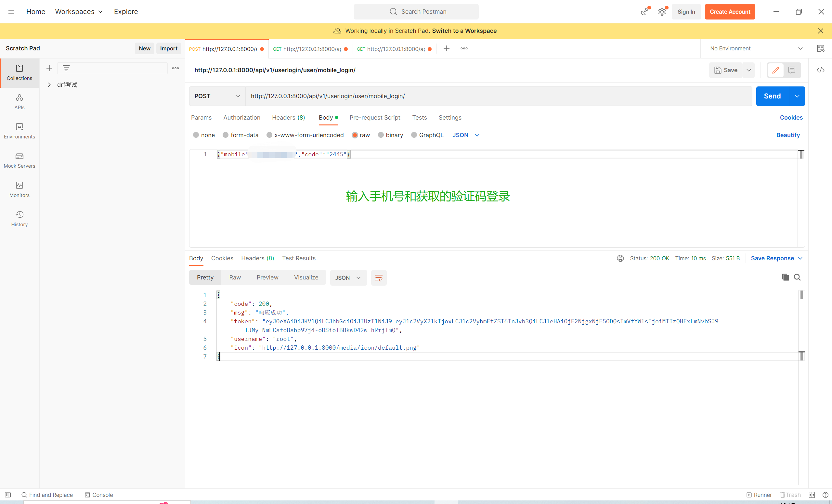
Task: Open the POST method dropdown
Action: coord(217,96)
